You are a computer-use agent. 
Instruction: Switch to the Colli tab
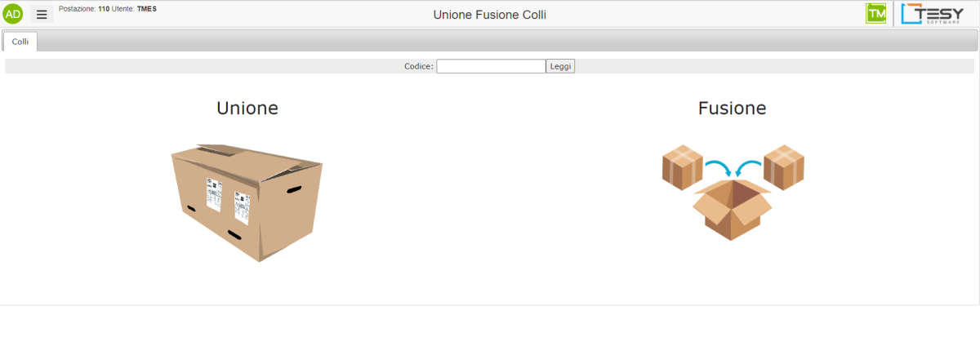pos(20,42)
